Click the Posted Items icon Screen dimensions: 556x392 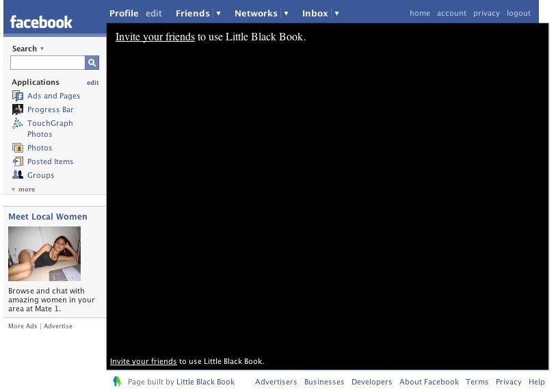(18, 161)
